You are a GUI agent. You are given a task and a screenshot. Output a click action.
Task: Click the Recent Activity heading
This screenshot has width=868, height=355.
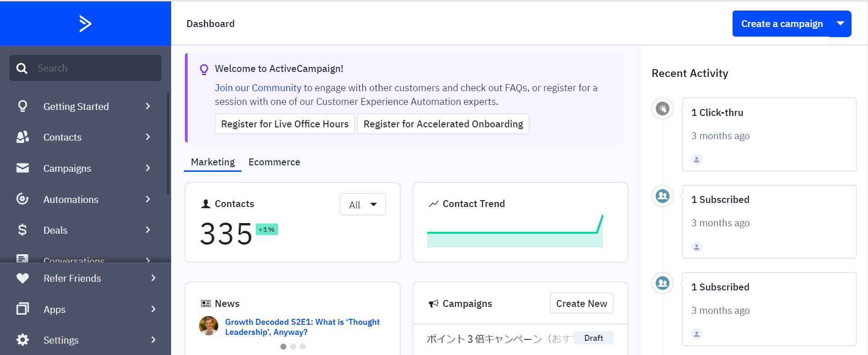point(690,73)
